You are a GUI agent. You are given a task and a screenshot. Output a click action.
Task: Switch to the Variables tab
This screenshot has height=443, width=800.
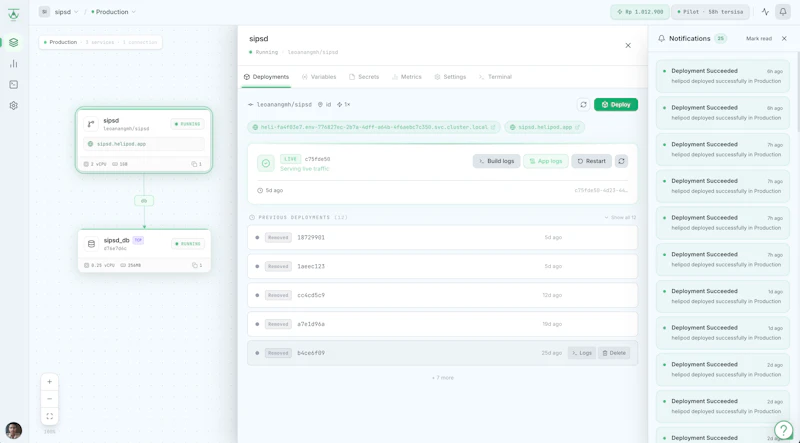click(319, 77)
